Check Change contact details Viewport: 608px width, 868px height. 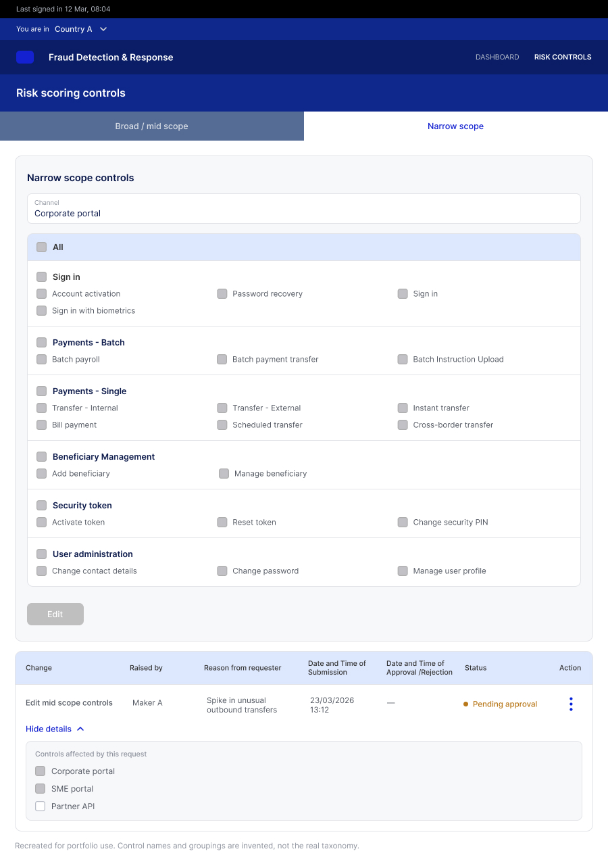point(42,571)
